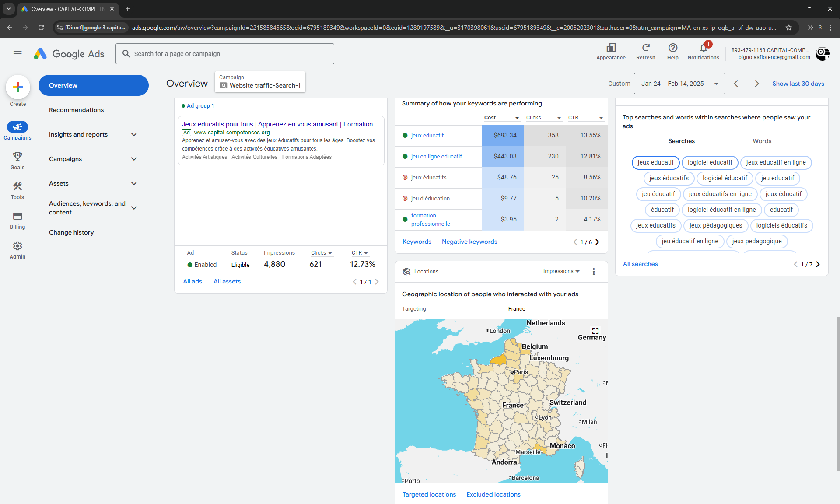Open All searches link
Screen dimensions: 840x504
(x=640, y=264)
